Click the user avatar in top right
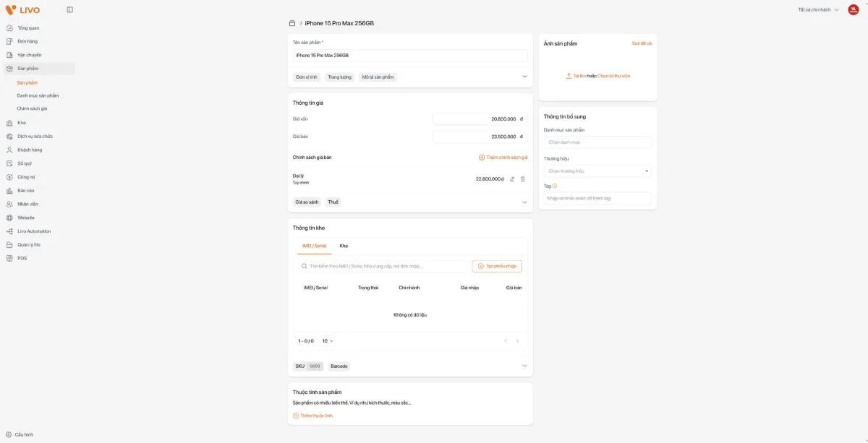 pyautogui.click(x=854, y=9)
